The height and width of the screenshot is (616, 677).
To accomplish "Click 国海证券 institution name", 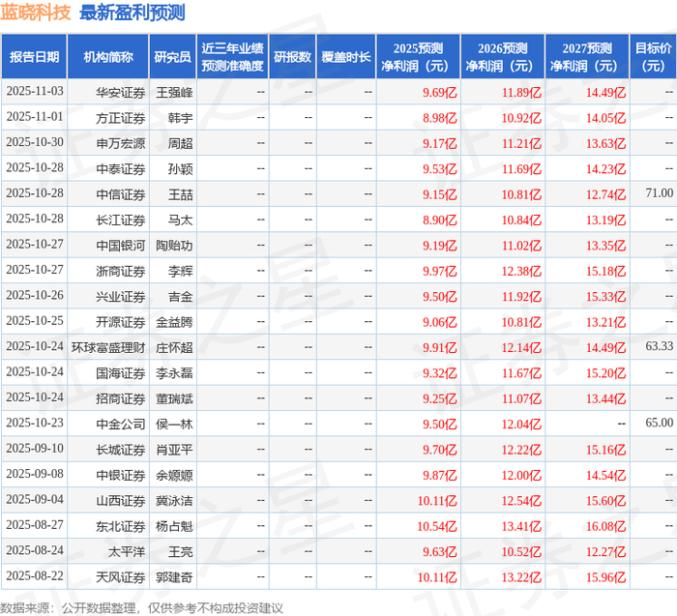I will (x=121, y=373).
